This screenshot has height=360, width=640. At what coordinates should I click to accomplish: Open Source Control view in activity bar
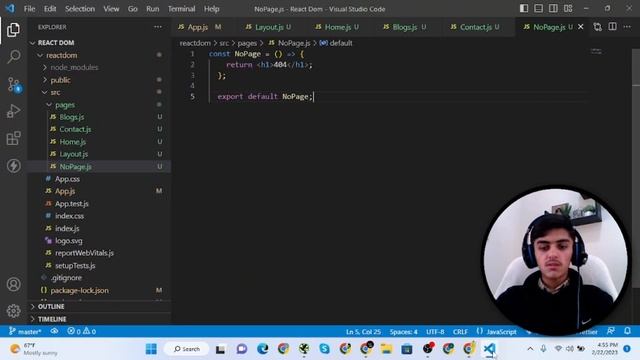point(13,84)
